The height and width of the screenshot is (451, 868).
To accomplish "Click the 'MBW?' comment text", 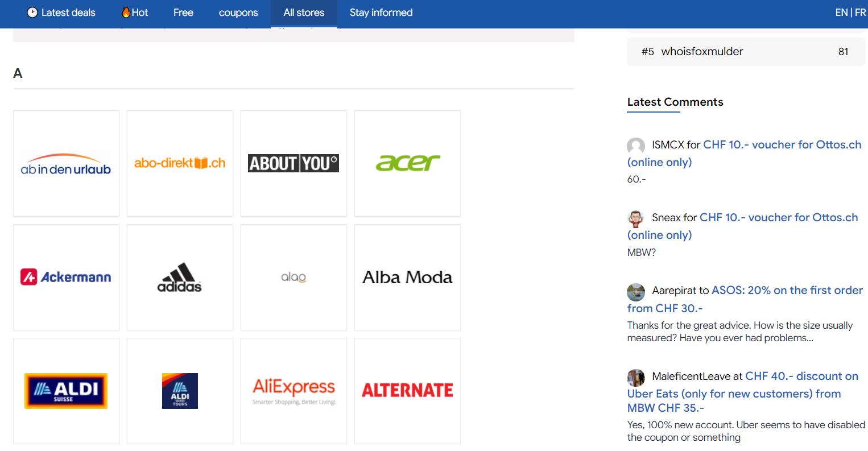I will pos(642,252).
